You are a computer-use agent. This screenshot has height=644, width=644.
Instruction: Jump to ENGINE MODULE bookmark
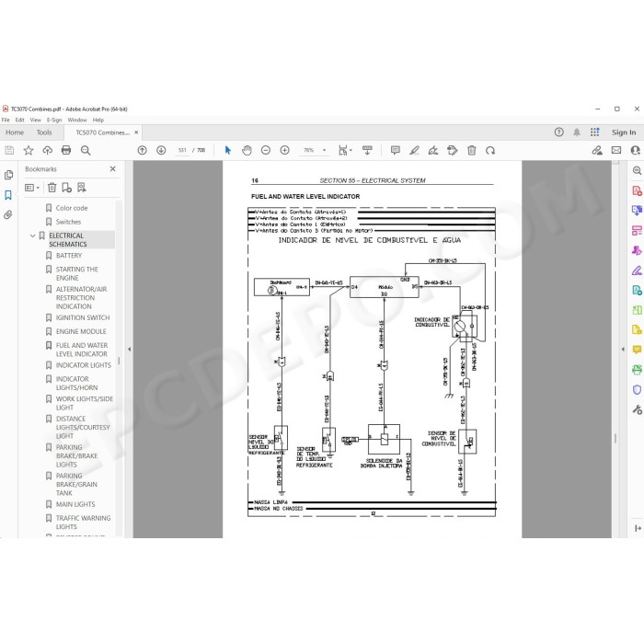[81, 331]
